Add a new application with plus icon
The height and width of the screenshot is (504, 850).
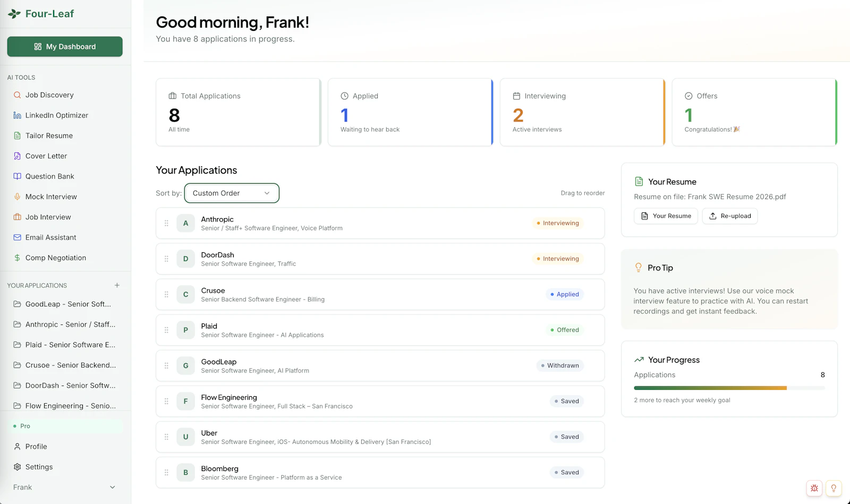[117, 285]
